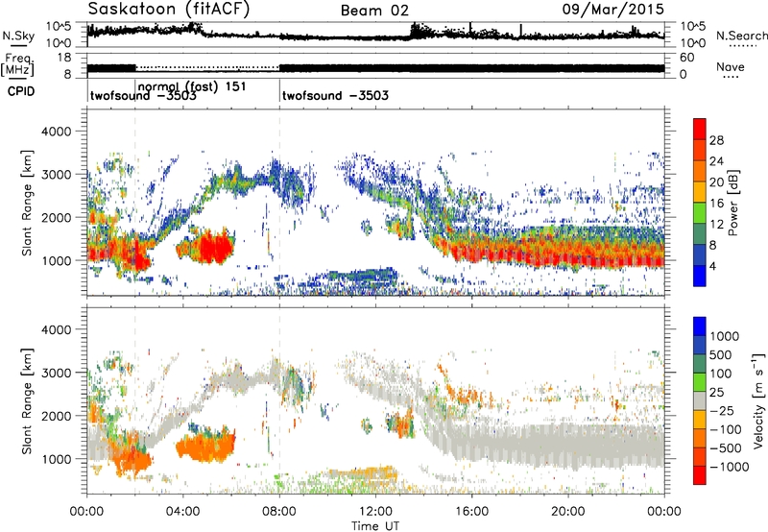
Task: Click the '18' tick on frequency axis
Action: [64, 58]
